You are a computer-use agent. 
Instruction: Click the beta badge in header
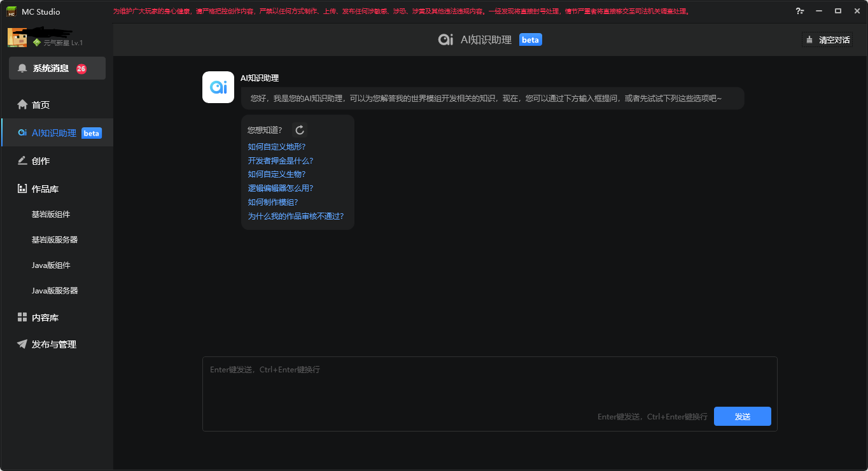[x=530, y=39]
